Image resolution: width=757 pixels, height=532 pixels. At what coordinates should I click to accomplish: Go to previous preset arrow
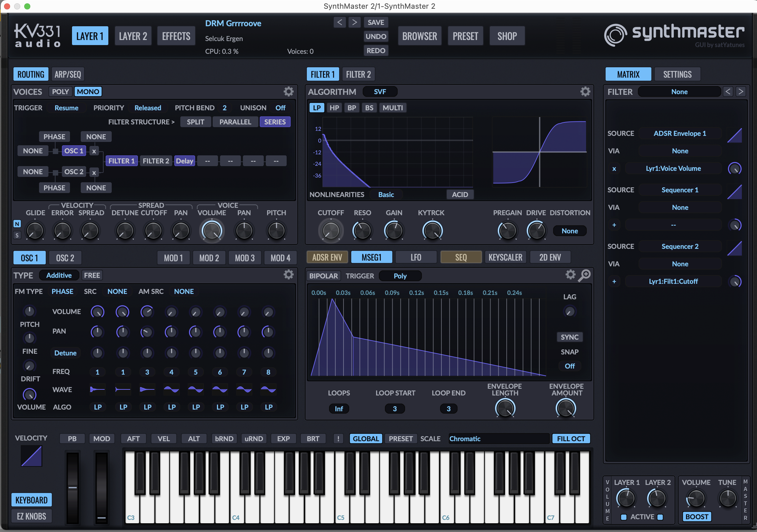pos(339,22)
